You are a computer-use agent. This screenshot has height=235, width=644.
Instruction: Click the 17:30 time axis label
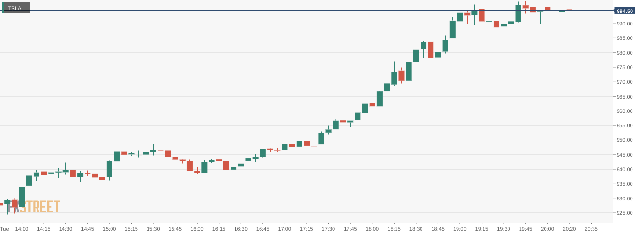click(328, 229)
